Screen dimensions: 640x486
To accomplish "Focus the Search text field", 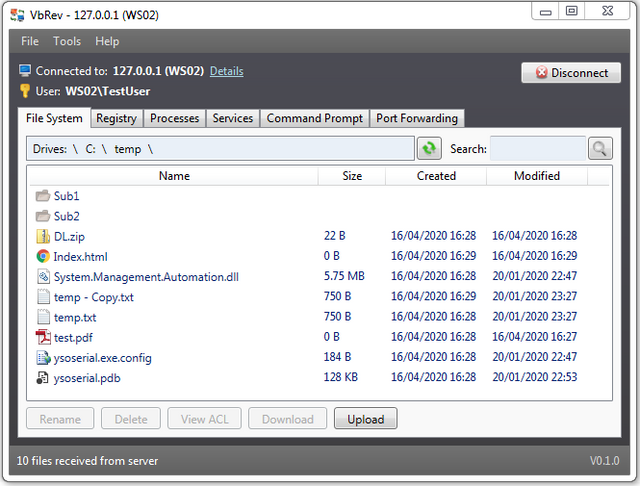I will point(537,149).
